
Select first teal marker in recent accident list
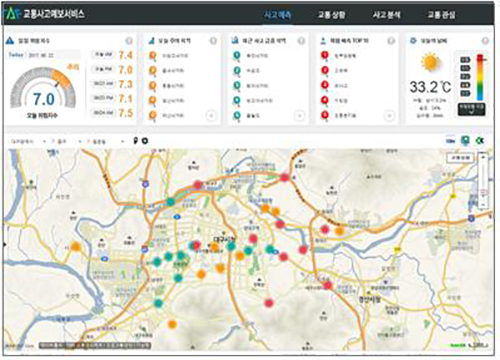point(237,56)
